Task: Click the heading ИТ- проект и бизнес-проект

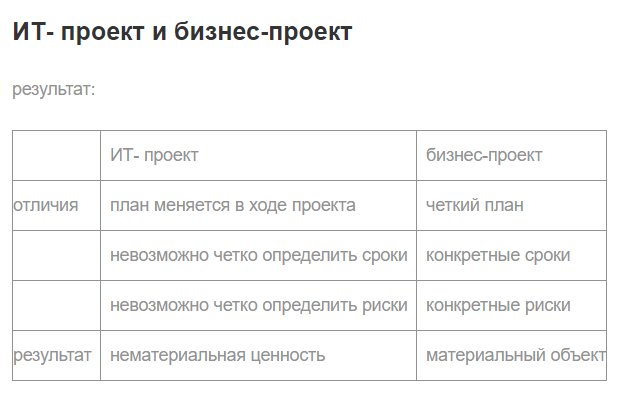Action: [182, 32]
